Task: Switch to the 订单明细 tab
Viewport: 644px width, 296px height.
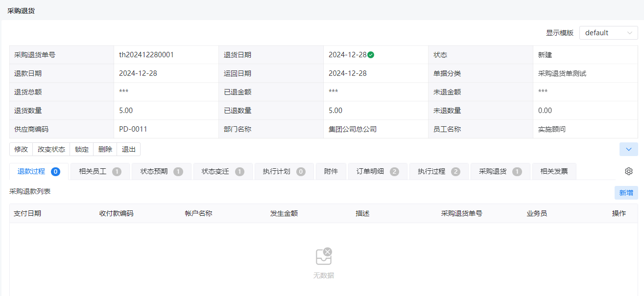Action: [x=378, y=171]
